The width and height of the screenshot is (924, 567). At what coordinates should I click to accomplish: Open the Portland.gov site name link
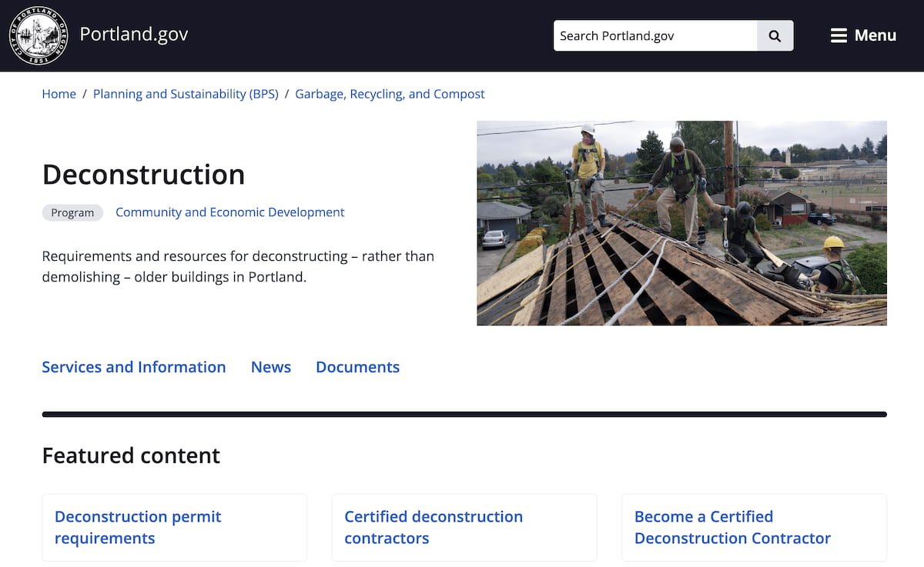click(x=134, y=35)
